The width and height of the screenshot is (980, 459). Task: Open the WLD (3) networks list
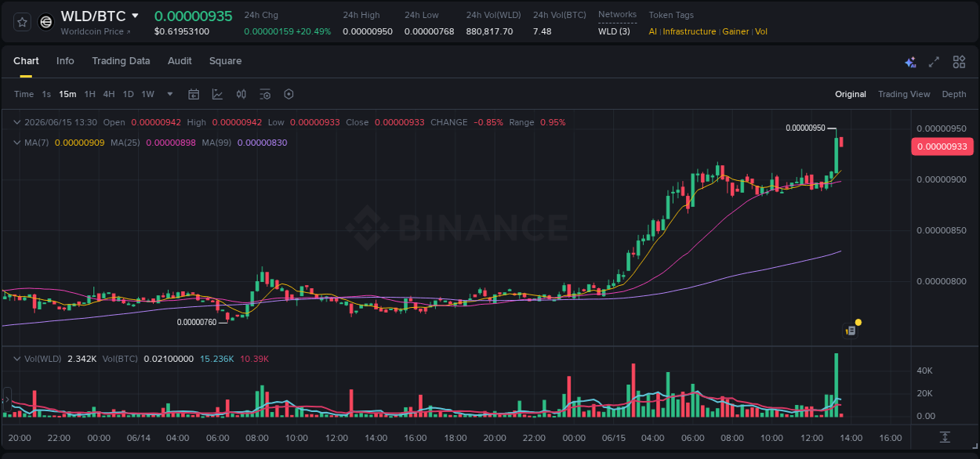click(614, 31)
